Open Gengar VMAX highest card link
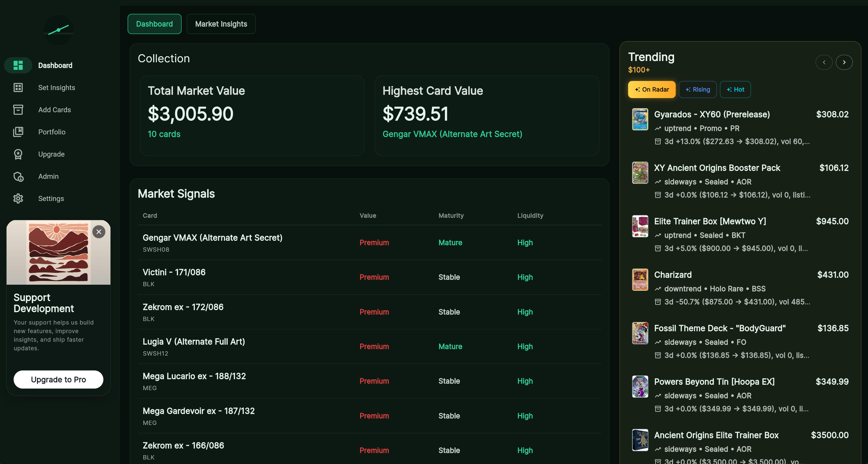This screenshot has height=464, width=868. point(452,134)
